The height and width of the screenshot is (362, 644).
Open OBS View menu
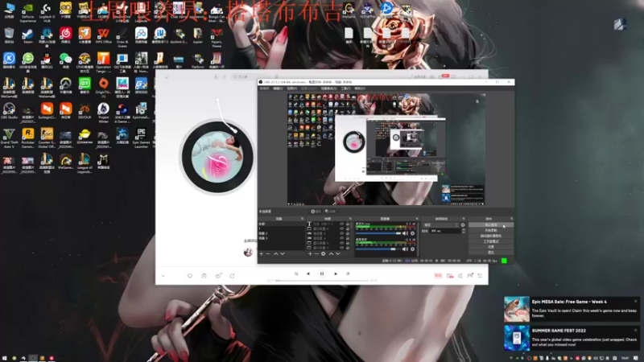292,88
